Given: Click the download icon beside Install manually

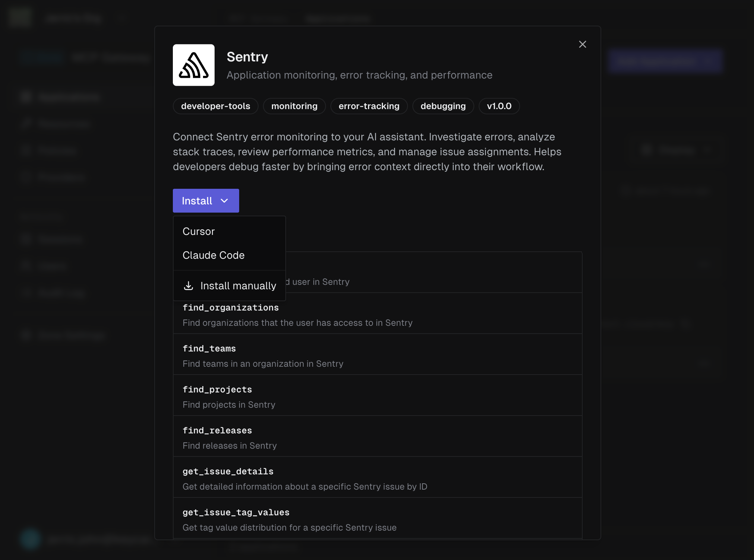Looking at the screenshot, I should click(188, 286).
